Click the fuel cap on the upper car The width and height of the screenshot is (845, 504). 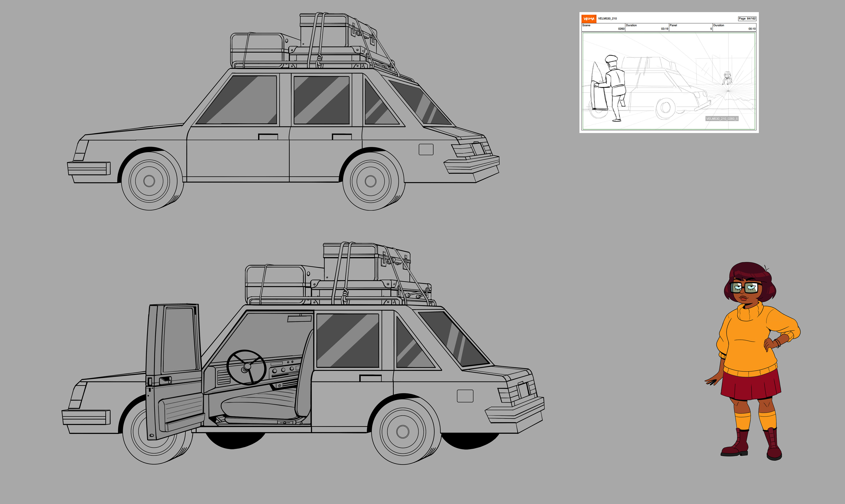426,149
